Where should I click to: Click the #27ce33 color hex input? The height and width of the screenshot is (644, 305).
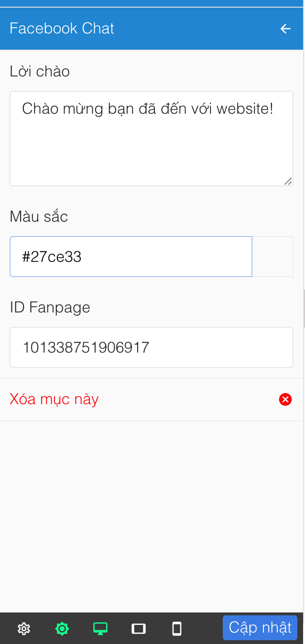coord(131,257)
